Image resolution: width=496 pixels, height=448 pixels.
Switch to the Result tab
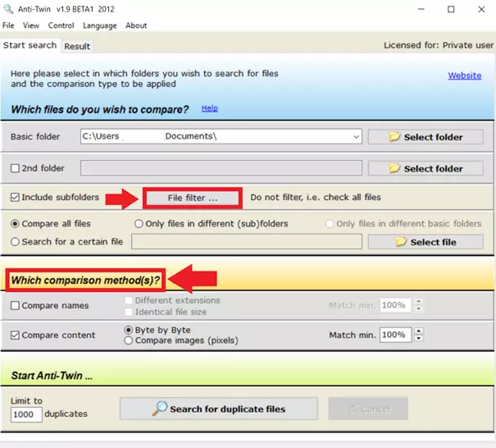click(x=77, y=46)
